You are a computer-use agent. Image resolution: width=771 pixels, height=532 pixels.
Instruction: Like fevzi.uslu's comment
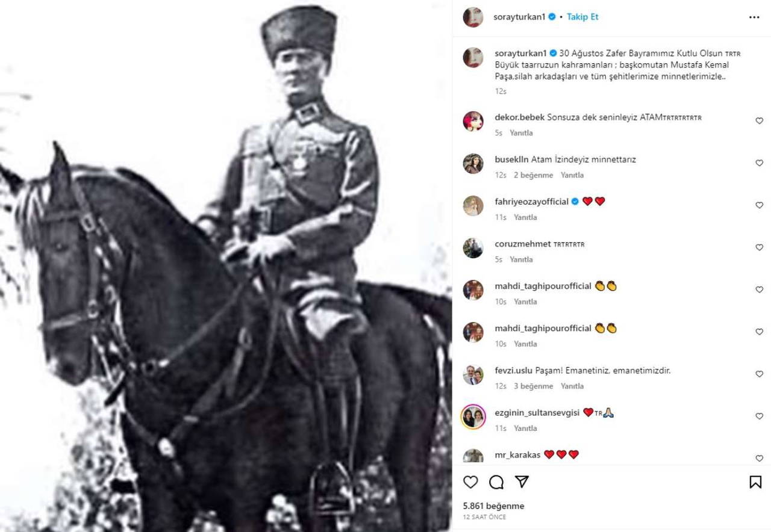[759, 374]
